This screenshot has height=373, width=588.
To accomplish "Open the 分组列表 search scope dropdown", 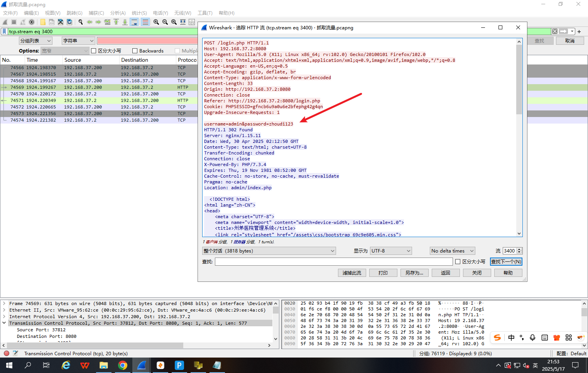I will [x=35, y=41].
